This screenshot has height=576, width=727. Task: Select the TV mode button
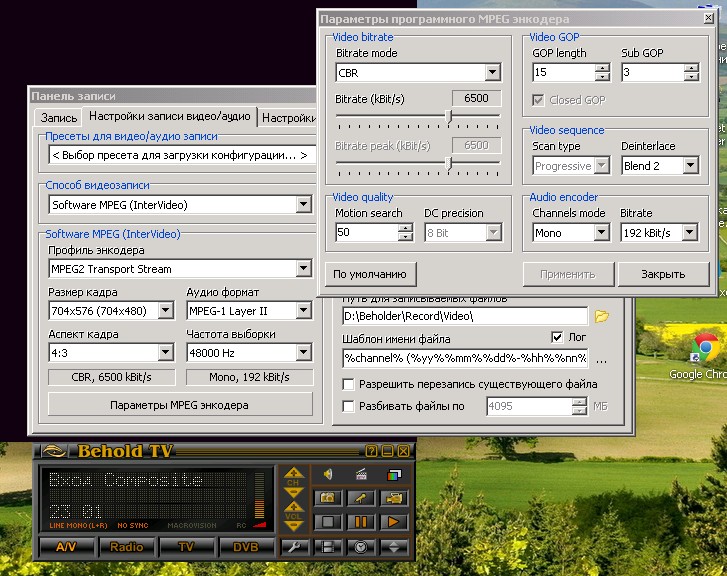click(x=186, y=547)
